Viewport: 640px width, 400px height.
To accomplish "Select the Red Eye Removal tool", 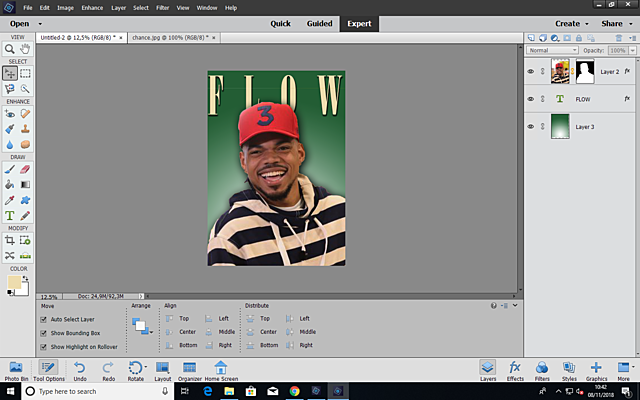I will point(9,113).
